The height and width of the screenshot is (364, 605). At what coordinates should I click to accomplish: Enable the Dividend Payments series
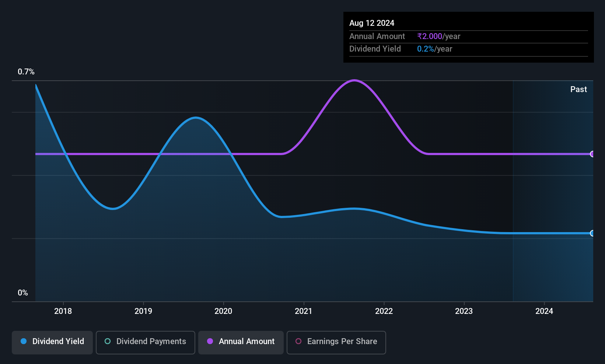[x=146, y=342]
